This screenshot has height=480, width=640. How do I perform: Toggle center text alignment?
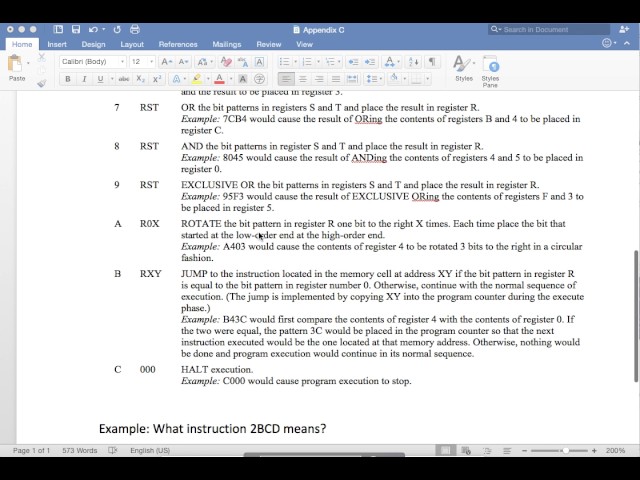[302, 79]
